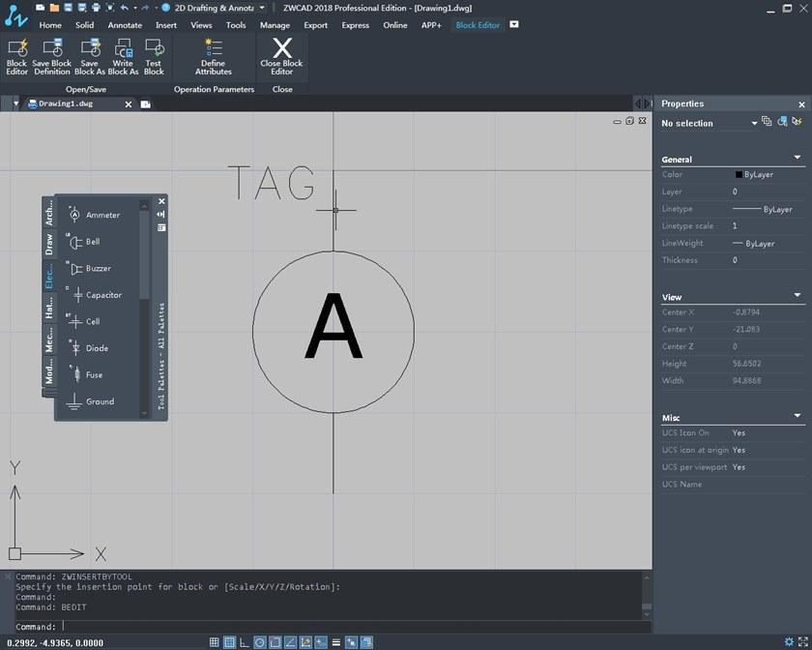Click the Test Block icon on the ribbon

(x=154, y=56)
